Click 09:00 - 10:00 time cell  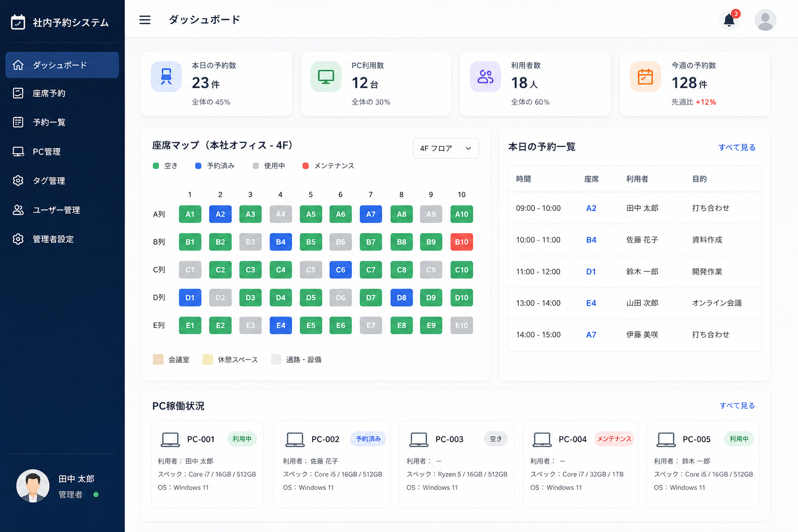click(538, 208)
